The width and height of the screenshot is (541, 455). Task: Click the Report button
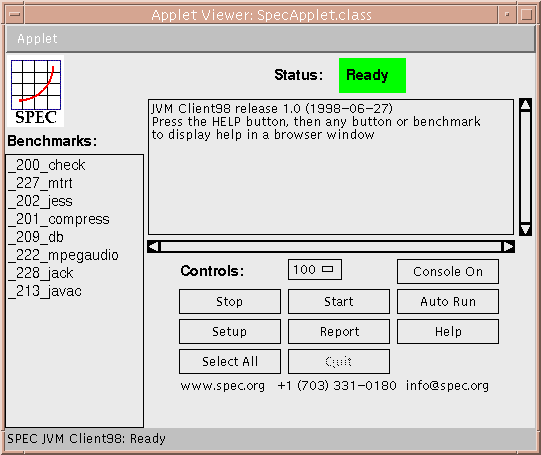click(x=339, y=332)
